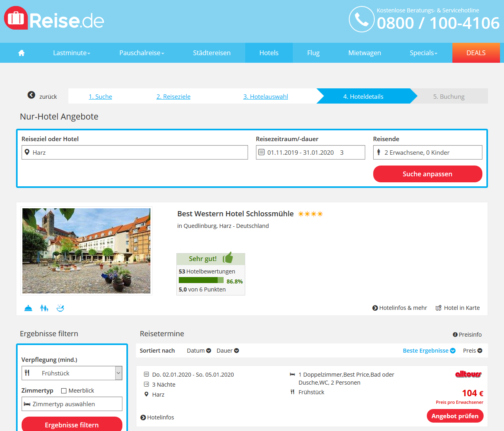Sort by Beste Ergebnisse
504x431 pixels.
(x=429, y=351)
